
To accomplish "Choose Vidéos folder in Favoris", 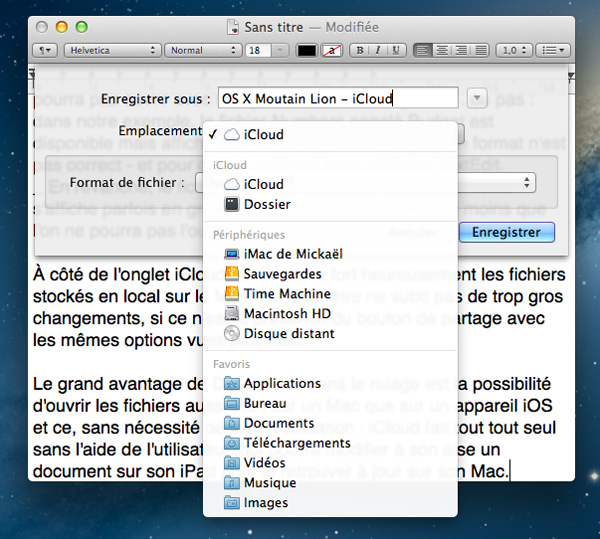I will tap(330, 463).
